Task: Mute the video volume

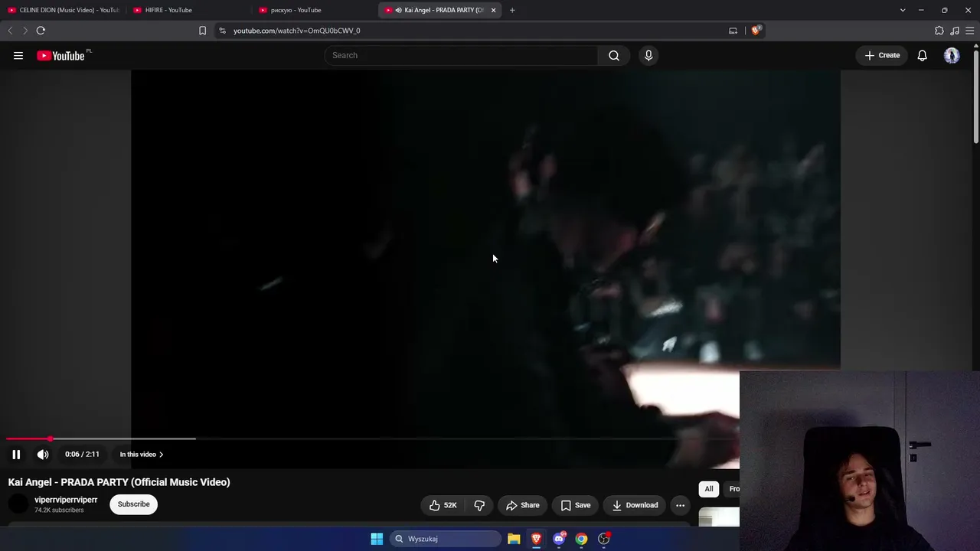Action: point(43,455)
